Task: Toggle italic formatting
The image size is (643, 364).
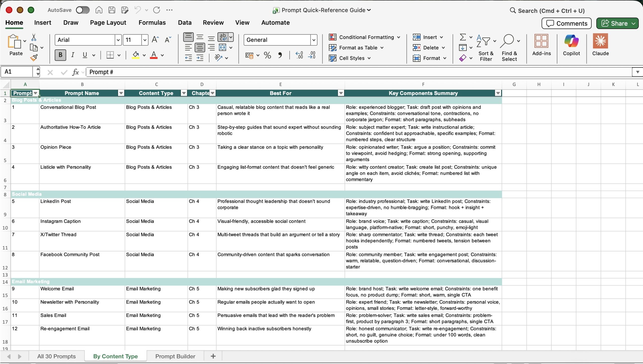Action: point(73,55)
